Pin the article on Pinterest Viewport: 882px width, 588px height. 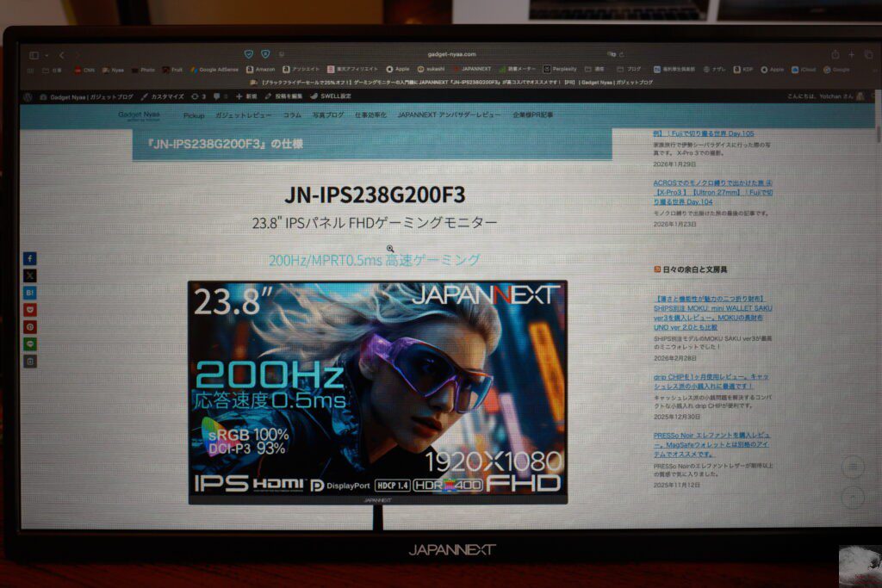click(30, 327)
